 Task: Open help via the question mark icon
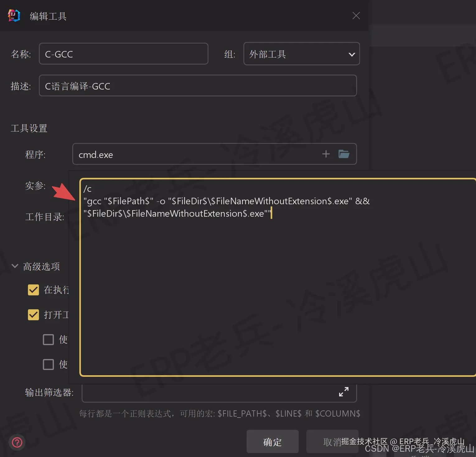(17, 442)
